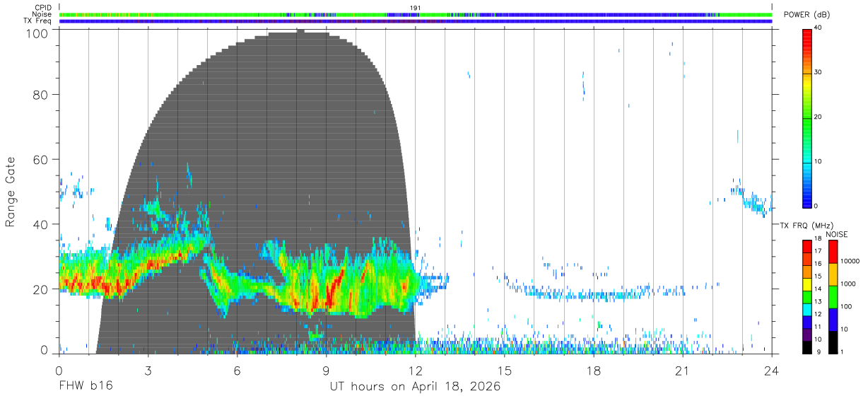
Task: Click the 12 UT hour tick label
Action: (415, 370)
